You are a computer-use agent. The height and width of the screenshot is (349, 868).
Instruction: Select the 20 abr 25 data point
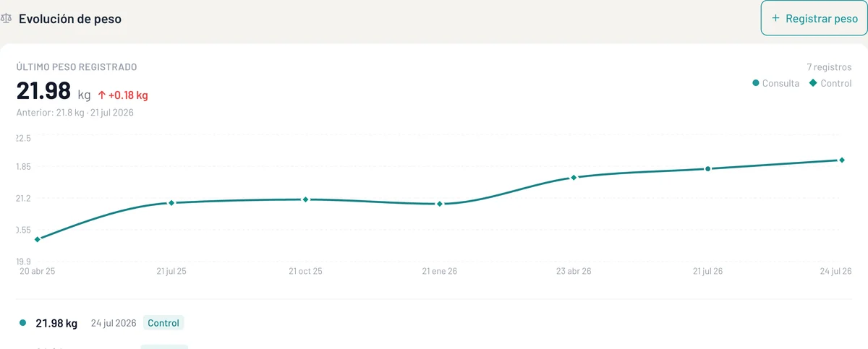point(38,239)
